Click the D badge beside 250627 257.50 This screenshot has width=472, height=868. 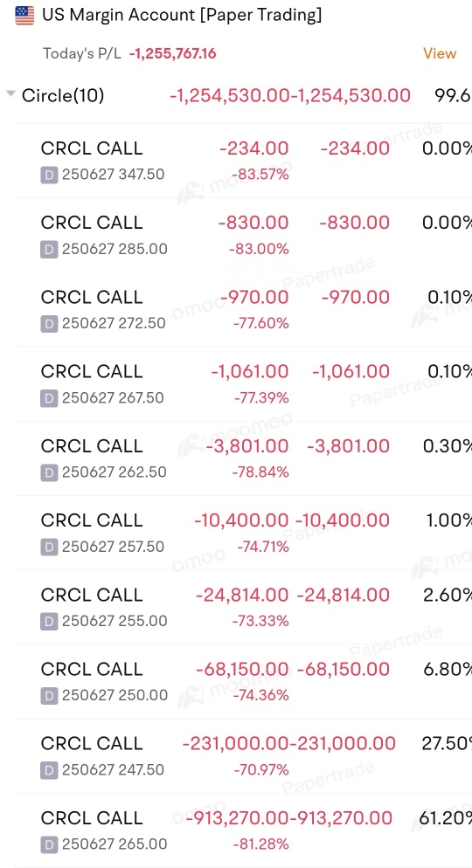[49, 547]
